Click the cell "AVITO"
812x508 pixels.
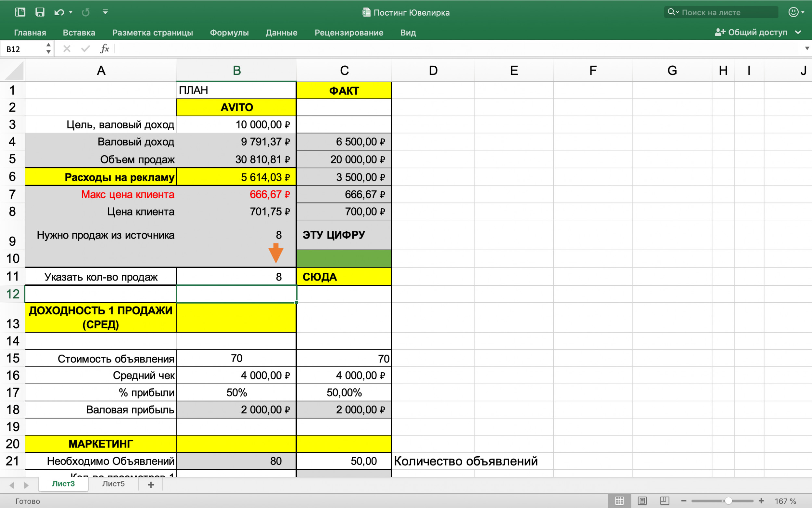236,107
